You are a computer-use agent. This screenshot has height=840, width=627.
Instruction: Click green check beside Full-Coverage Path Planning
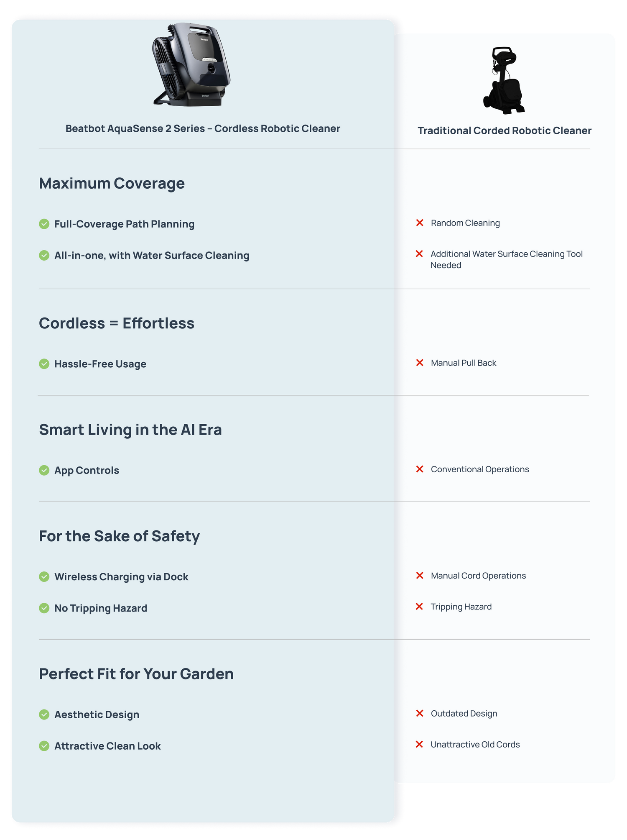(x=44, y=224)
